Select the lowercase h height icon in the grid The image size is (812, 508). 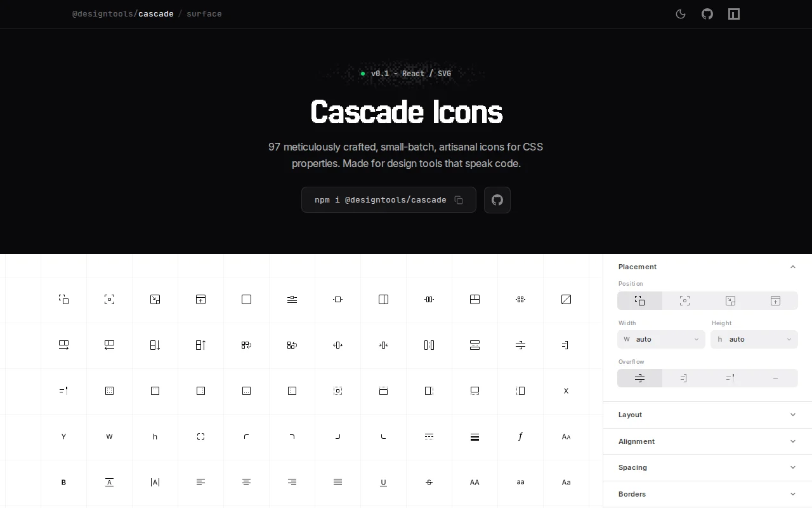point(155,436)
